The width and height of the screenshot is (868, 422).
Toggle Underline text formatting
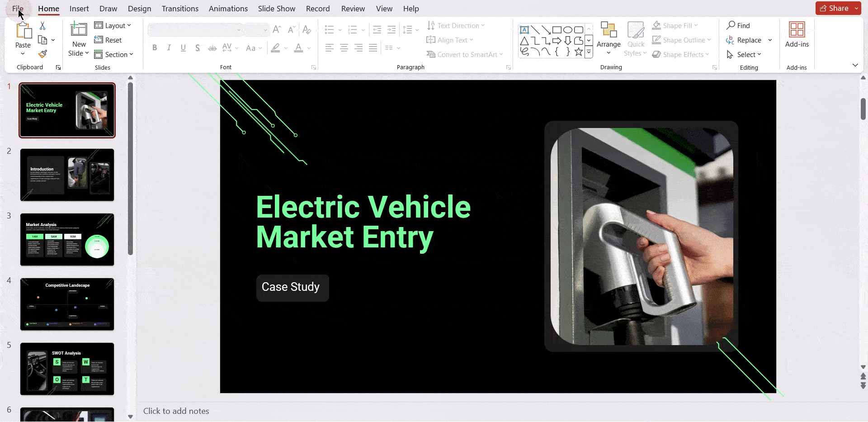183,48
